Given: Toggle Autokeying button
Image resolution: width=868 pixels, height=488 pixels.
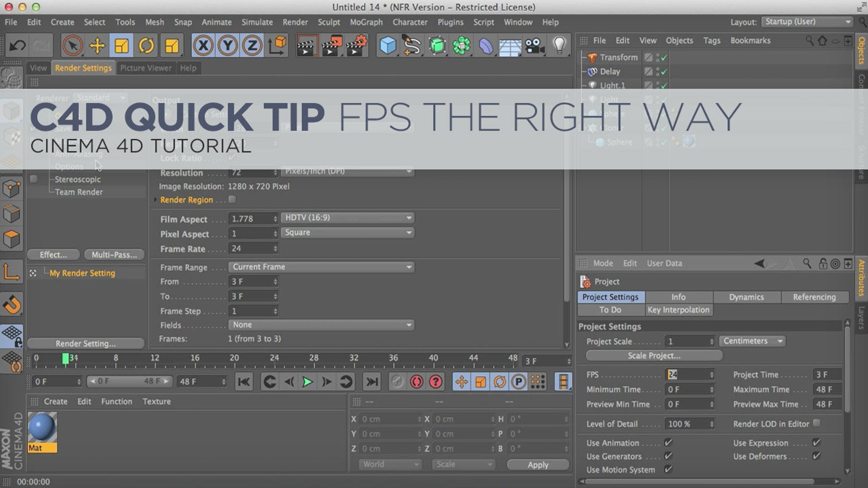Looking at the screenshot, I should 417,382.
